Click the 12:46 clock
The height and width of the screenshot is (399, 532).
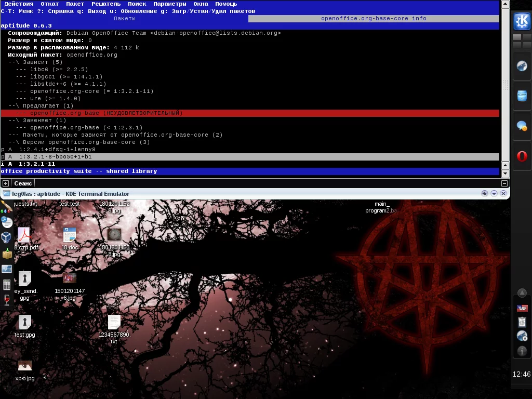point(522,374)
